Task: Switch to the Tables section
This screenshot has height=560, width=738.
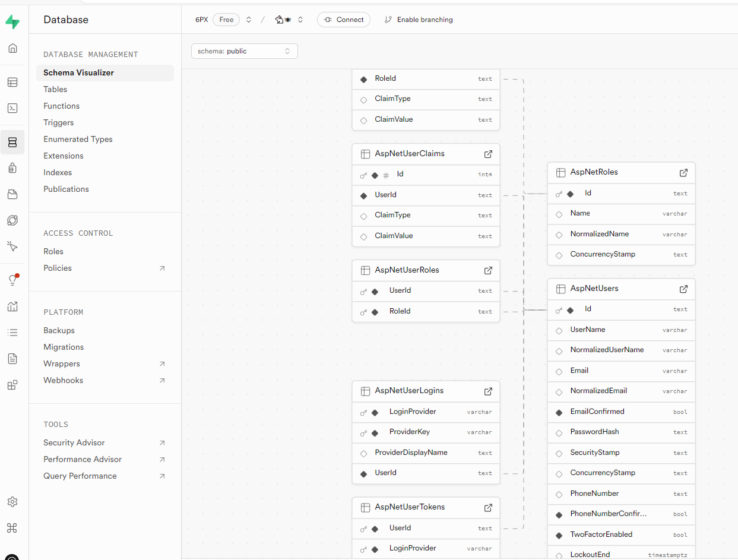Action: 55,89
